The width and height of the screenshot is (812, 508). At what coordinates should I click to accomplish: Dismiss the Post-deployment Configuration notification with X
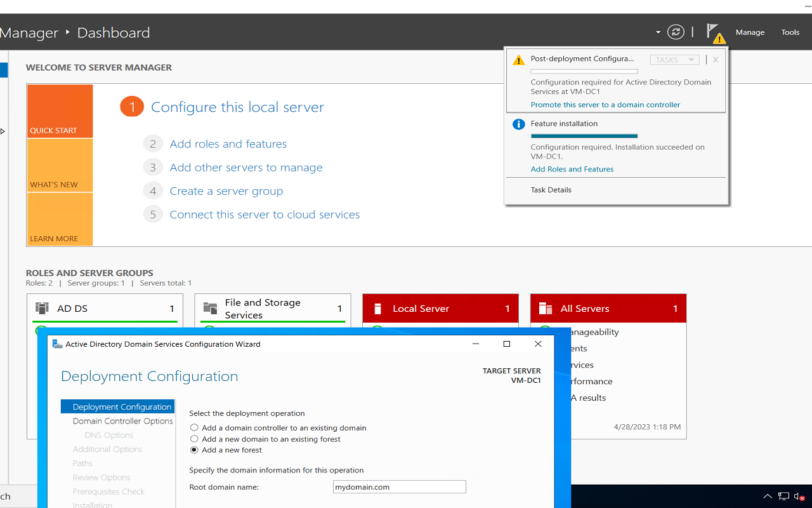[716, 60]
